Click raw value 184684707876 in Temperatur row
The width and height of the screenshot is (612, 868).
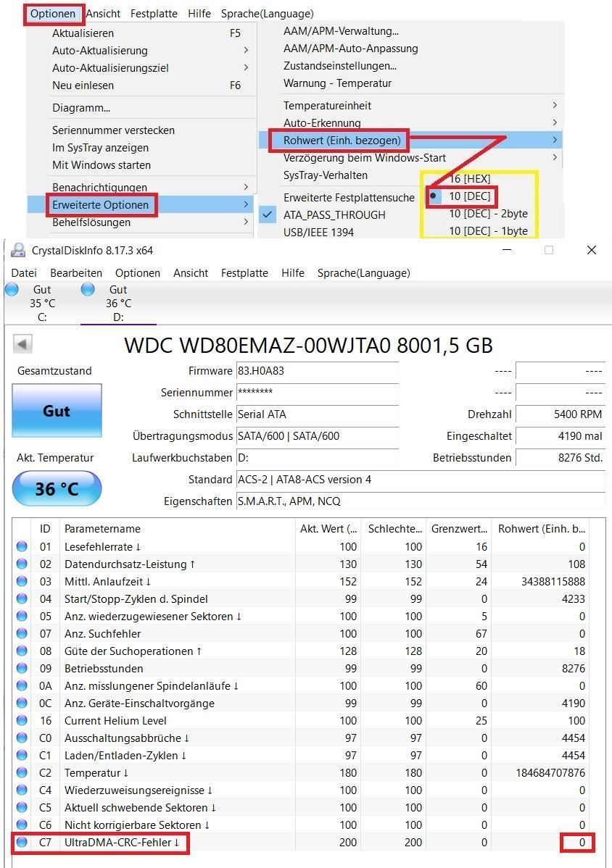pos(550,773)
